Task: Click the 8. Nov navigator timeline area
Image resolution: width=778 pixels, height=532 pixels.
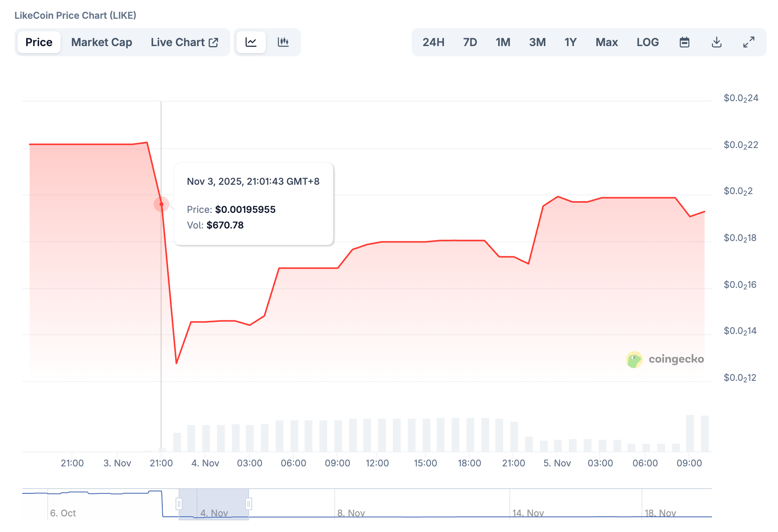Action: [x=351, y=512]
